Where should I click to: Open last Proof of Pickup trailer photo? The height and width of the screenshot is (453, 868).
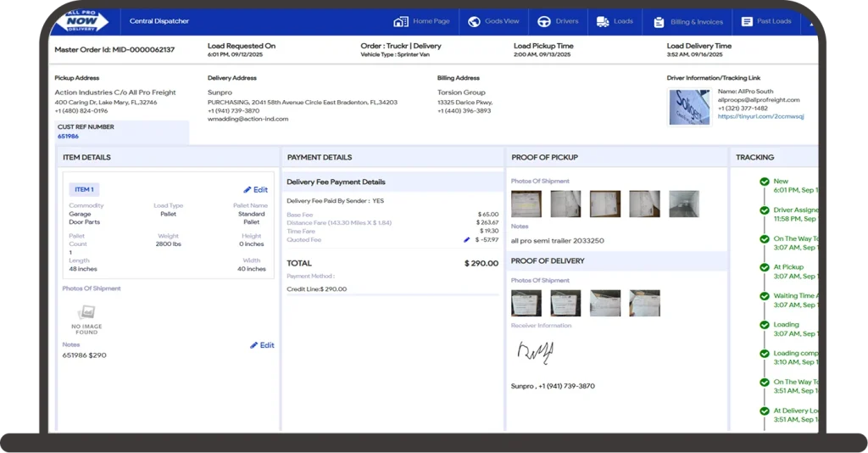click(x=683, y=204)
